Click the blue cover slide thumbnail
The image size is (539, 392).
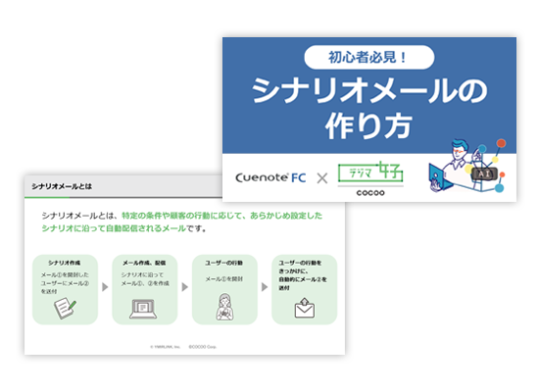pyautogui.click(x=369, y=120)
